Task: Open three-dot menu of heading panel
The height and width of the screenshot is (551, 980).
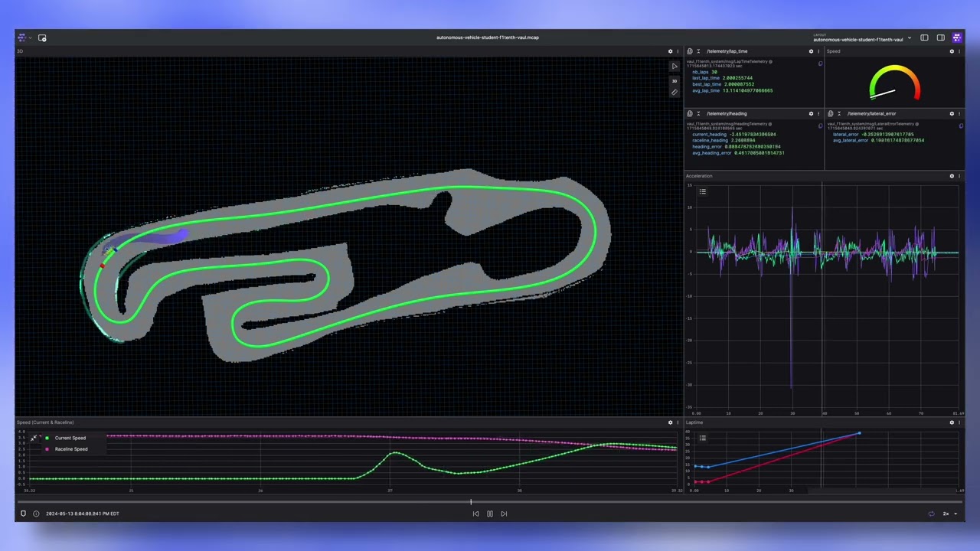Action: [818, 113]
